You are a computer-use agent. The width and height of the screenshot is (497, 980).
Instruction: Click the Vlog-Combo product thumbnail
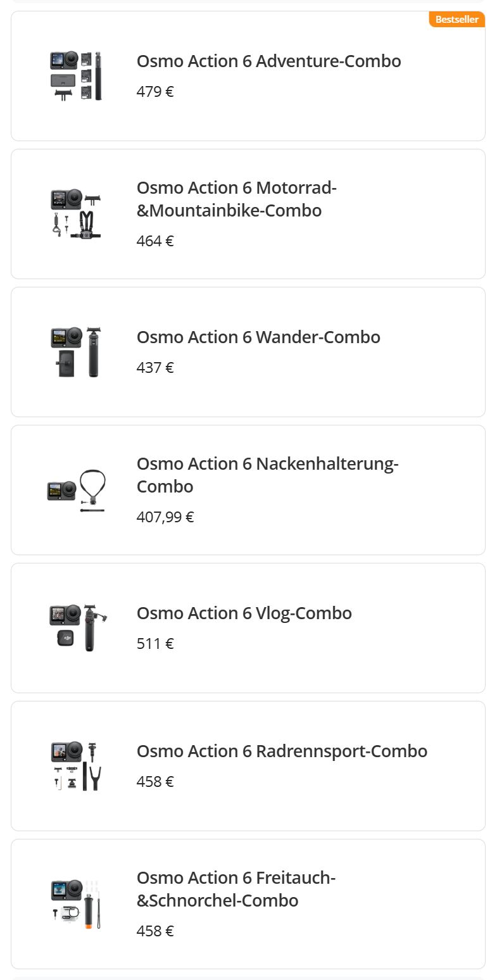coord(76,628)
